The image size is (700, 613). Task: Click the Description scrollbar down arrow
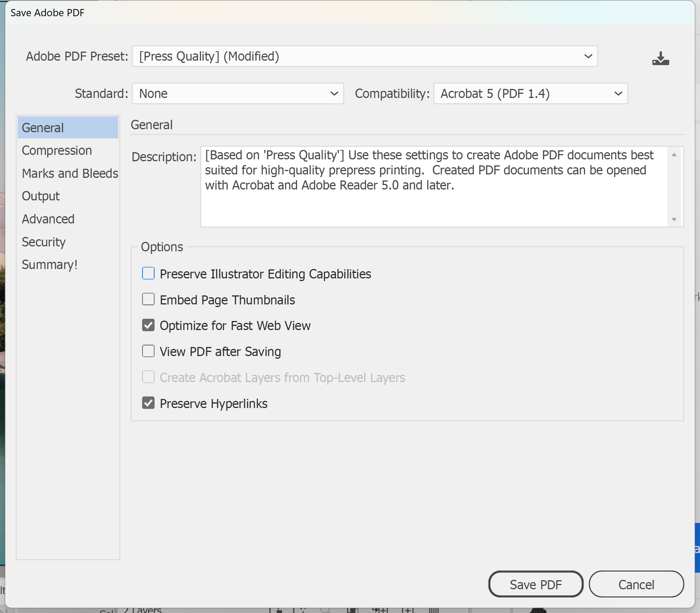pos(674,219)
